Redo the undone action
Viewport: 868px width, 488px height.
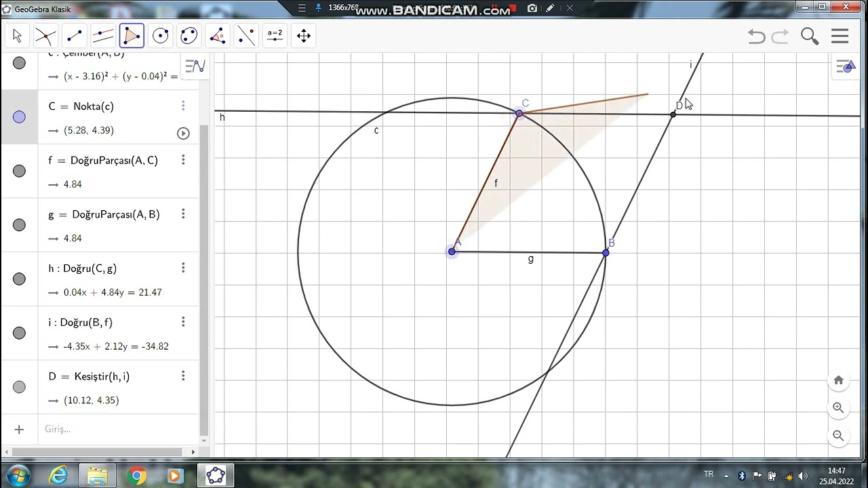click(781, 37)
